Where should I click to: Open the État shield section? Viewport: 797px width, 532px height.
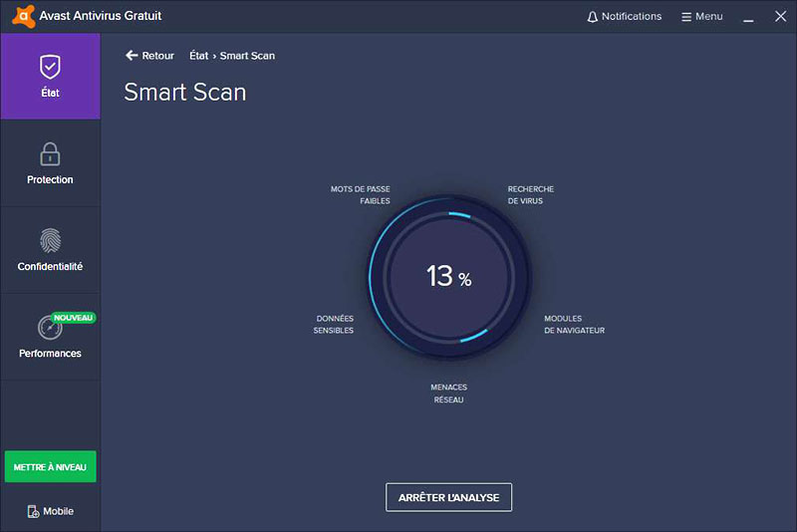(51, 77)
